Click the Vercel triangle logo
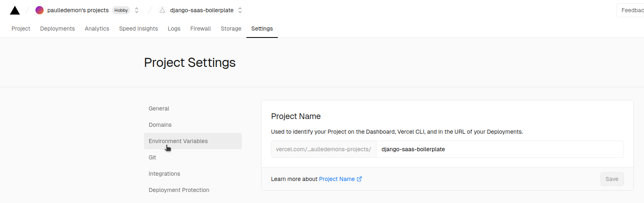The width and height of the screenshot is (644, 203). point(15,10)
